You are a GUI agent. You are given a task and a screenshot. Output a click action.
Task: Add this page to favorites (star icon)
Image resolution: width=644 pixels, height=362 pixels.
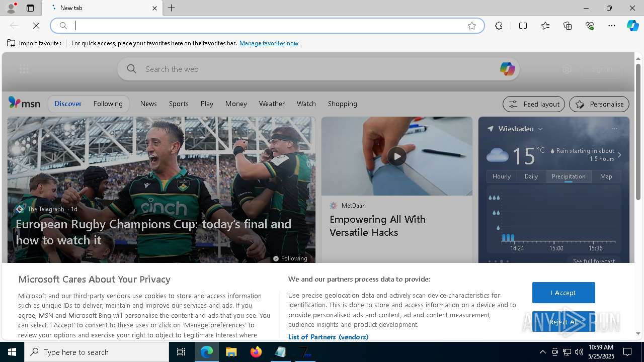[x=472, y=26]
